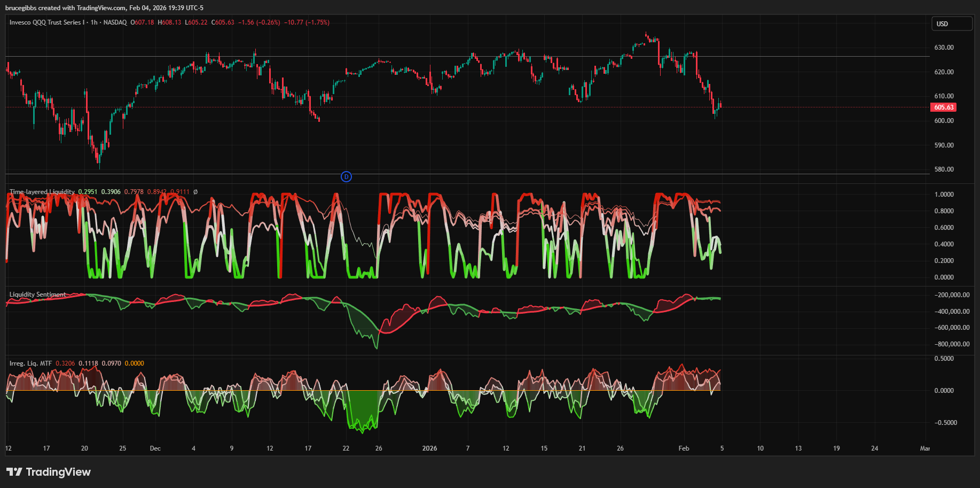Click the Mar label on the time axis
Viewport: 980px width, 488px height.
[x=924, y=448]
